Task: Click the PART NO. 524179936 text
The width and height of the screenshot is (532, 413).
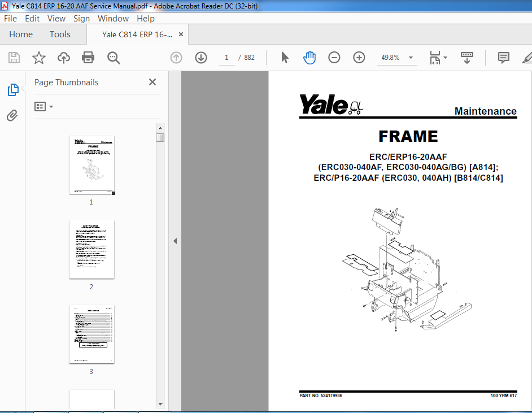Action: click(321, 395)
